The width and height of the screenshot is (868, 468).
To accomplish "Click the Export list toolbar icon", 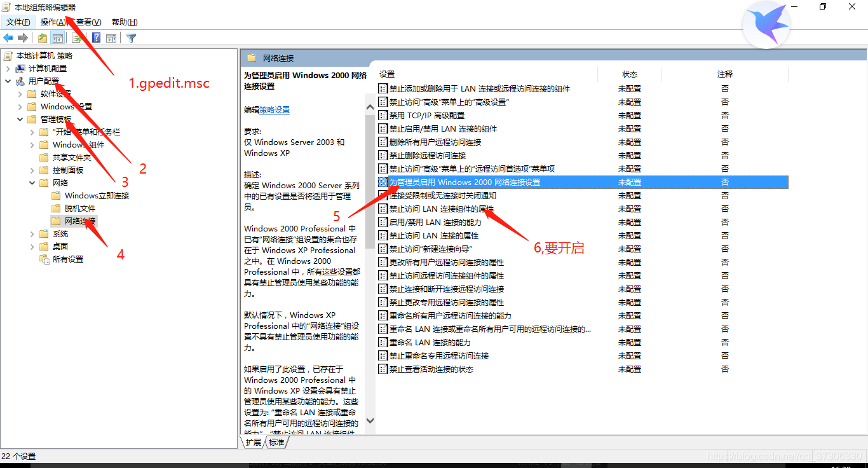I will pos(76,38).
